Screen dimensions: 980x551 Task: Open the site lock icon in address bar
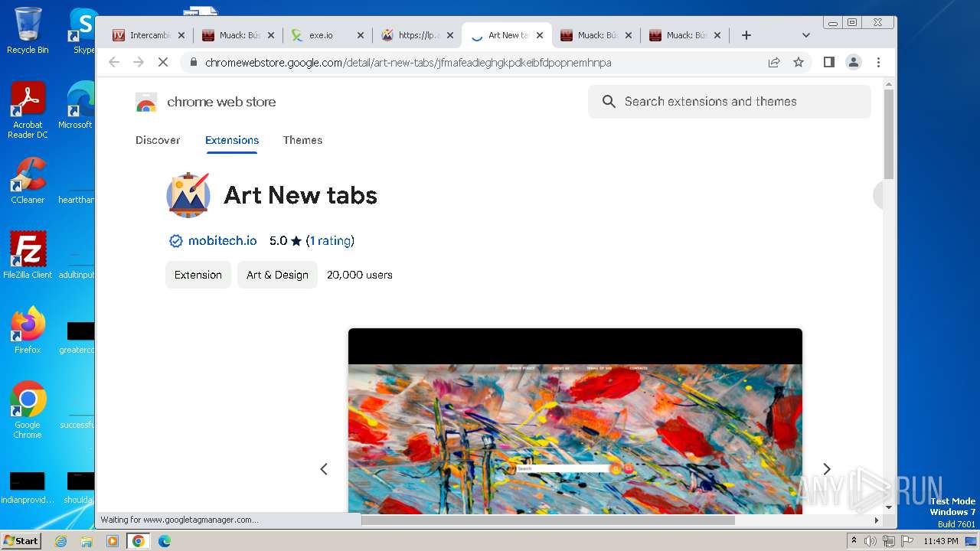click(x=194, y=63)
